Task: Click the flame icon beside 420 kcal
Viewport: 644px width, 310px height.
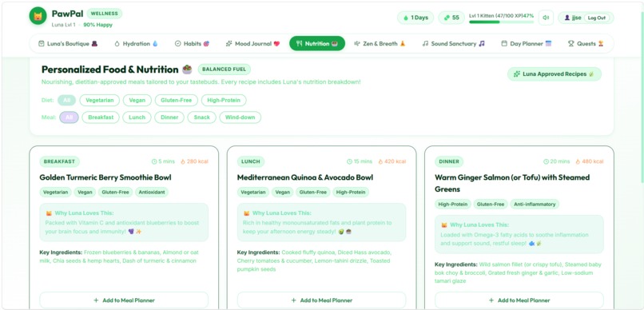Action: [381, 161]
